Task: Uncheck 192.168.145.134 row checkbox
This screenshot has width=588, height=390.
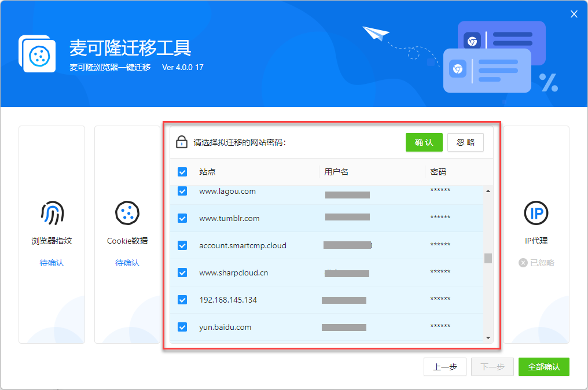Action: [x=182, y=300]
